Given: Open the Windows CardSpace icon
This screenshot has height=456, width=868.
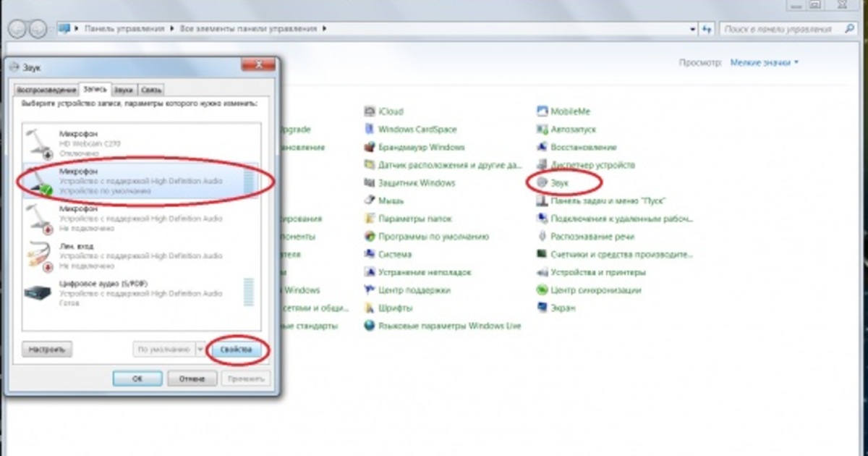Looking at the screenshot, I should (x=370, y=130).
